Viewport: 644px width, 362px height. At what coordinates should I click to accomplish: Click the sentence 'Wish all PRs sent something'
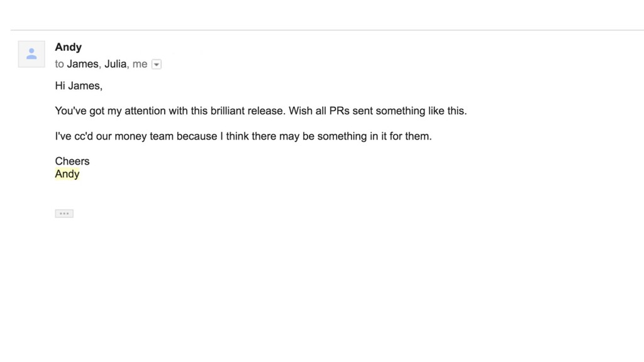(x=378, y=111)
